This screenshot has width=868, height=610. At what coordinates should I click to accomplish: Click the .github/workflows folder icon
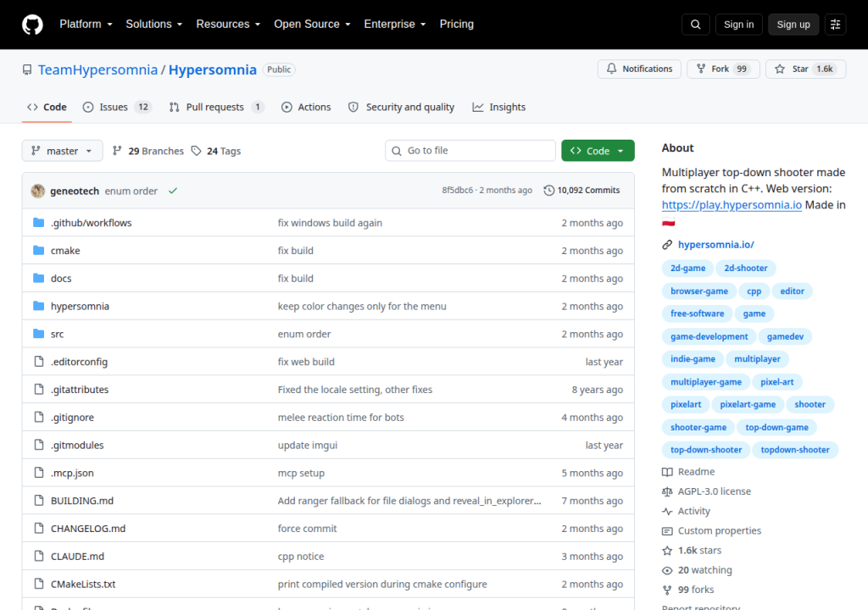(38, 223)
